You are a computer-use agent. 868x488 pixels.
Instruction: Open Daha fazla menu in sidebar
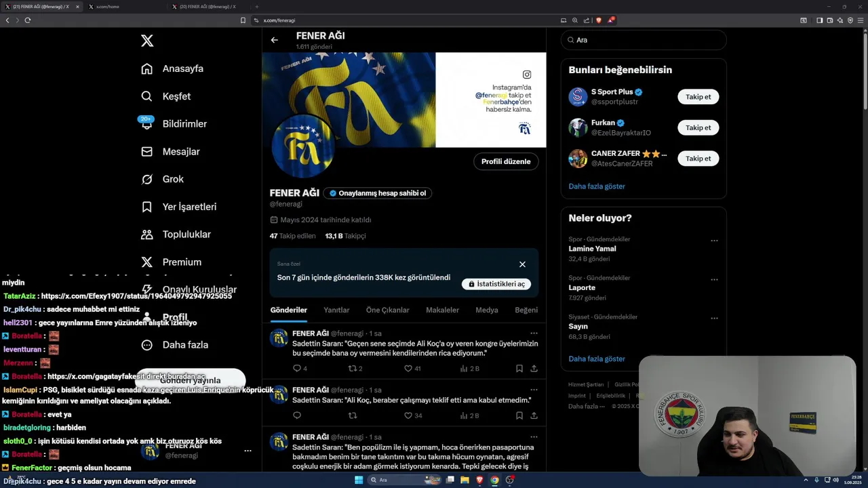174,345
